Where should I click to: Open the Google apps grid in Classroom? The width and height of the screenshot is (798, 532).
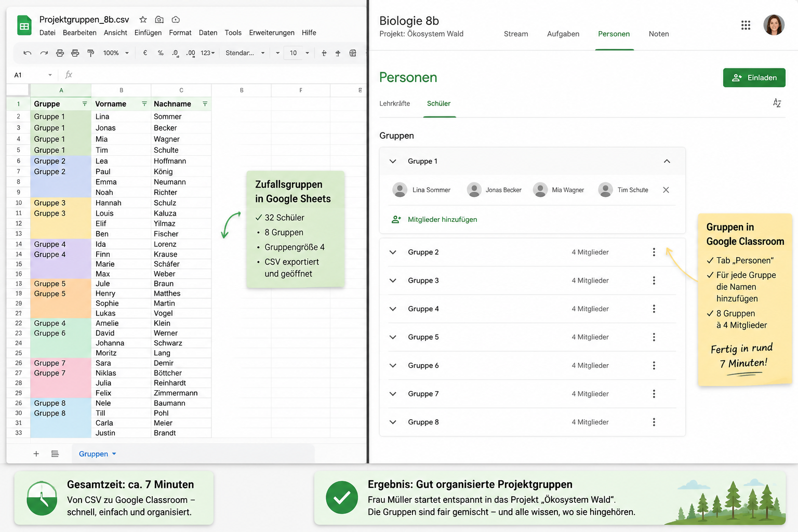tap(746, 25)
